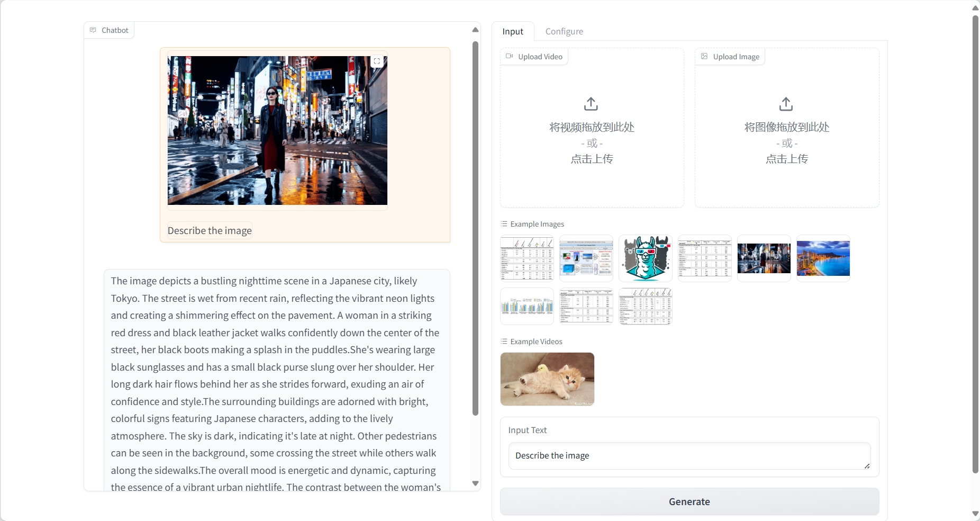
Task: Click the Input Text field
Action: (688, 455)
